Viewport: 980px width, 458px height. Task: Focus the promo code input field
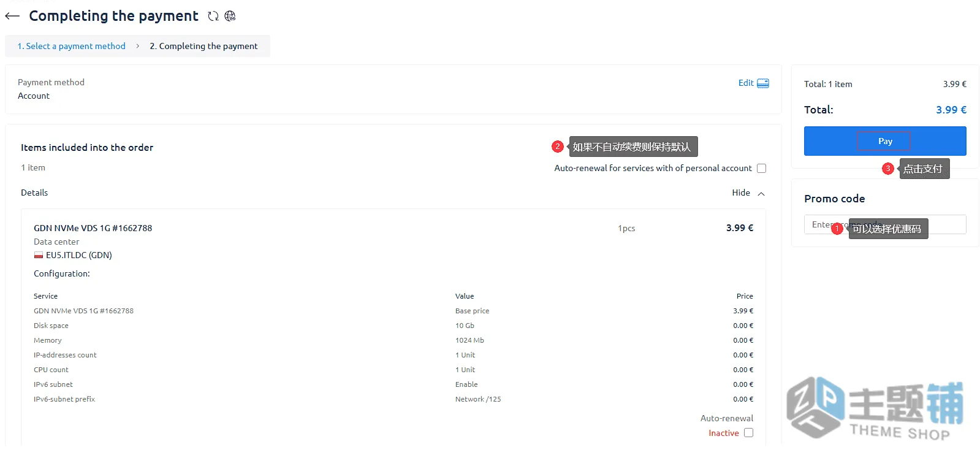(885, 224)
